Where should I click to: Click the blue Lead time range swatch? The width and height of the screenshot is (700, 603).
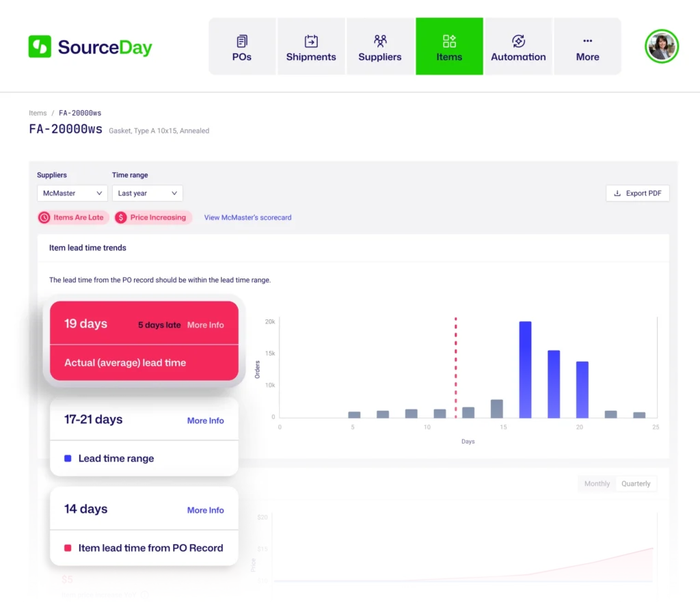coord(68,458)
